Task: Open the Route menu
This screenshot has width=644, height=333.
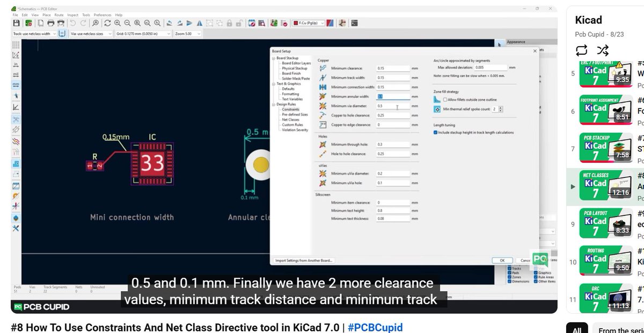Action: tap(59, 15)
